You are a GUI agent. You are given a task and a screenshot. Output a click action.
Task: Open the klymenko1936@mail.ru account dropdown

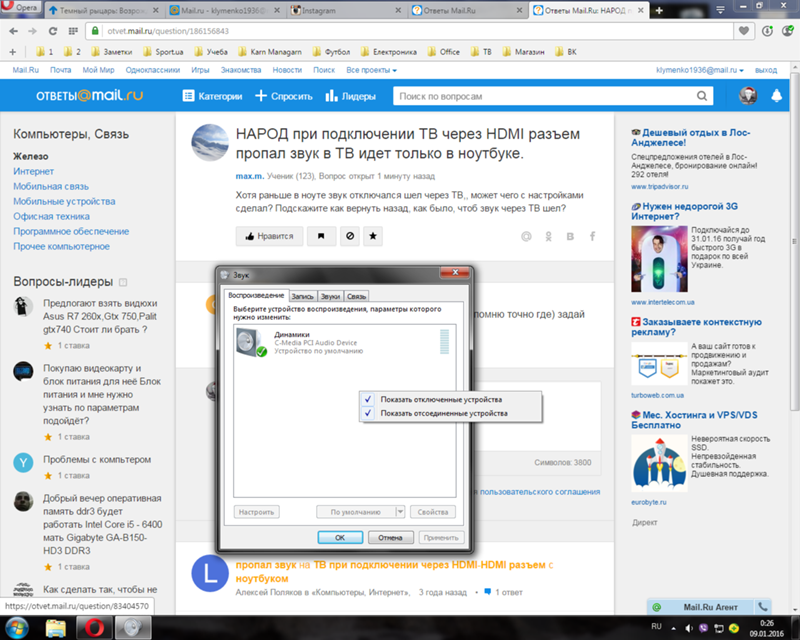tap(699, 70)
